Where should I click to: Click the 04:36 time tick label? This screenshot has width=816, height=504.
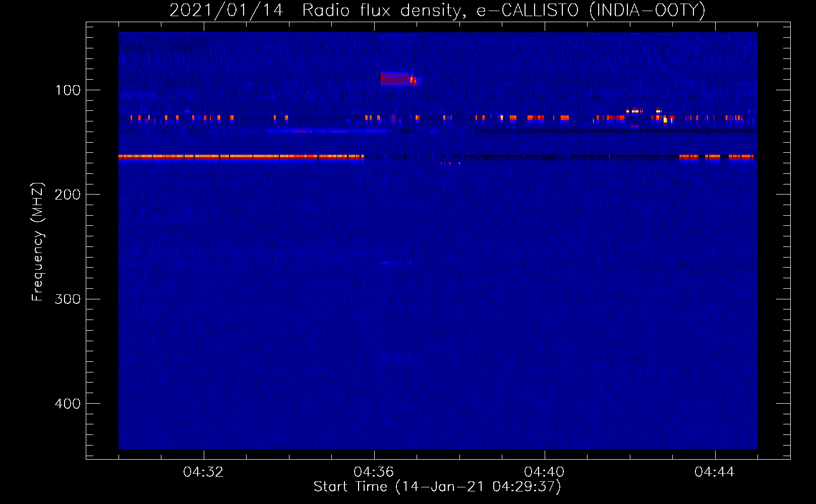click(x=374, y=472)
